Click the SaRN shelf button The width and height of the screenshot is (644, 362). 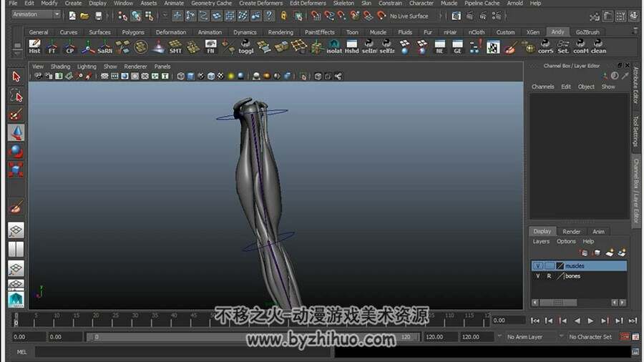pyautogui.click(x=104, y=47)
